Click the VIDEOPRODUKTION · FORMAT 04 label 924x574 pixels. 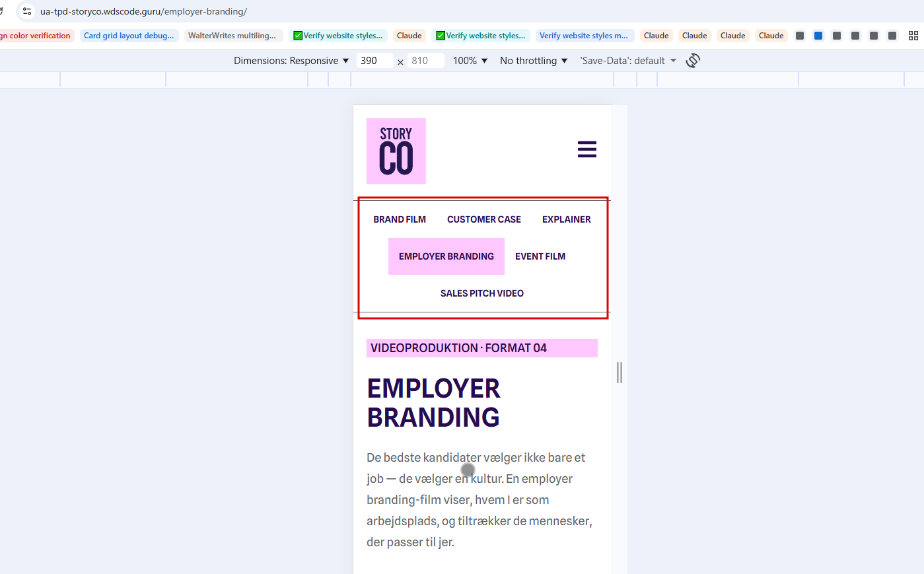[482, 348]
